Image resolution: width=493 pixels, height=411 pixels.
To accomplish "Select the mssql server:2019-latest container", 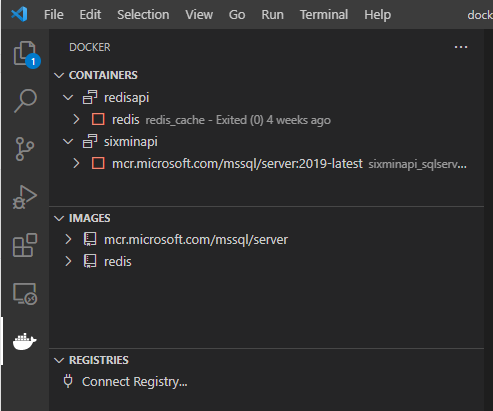I will click(x=237, y=164).
